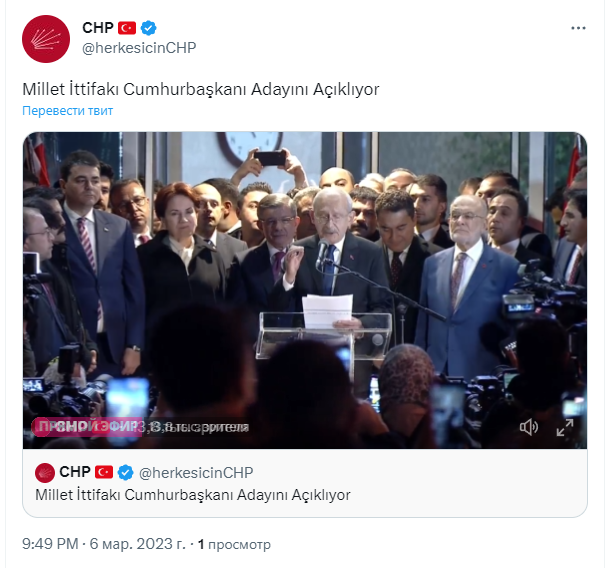Open the quoted card's Millet İttifakı title
The height and width of the screenshot is (568, 611).
click(193, 495)
